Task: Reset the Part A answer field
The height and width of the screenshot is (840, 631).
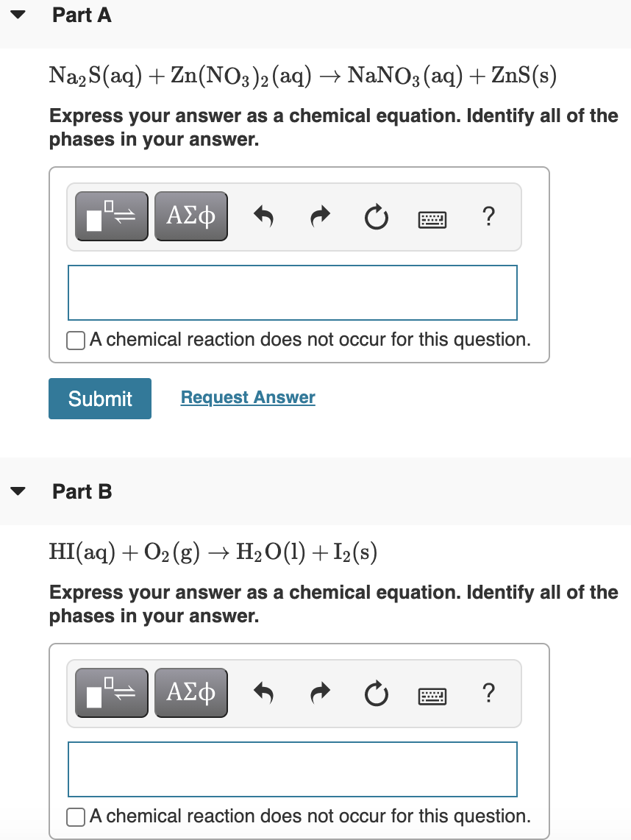Action: (x=376, y=216)
